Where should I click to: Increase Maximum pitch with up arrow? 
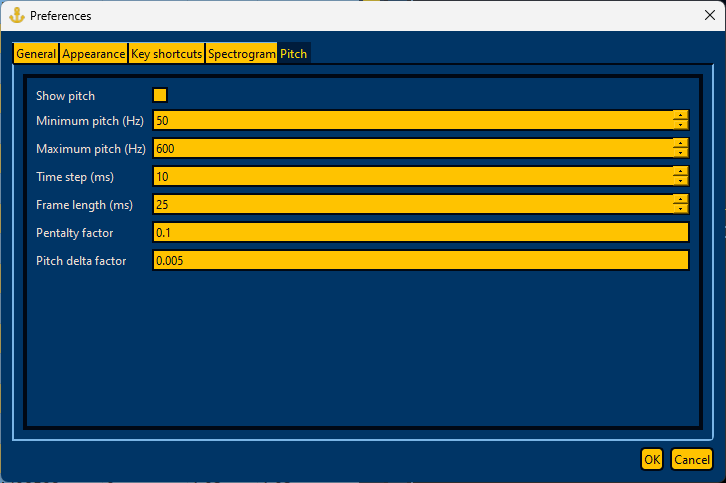point(680,144)
